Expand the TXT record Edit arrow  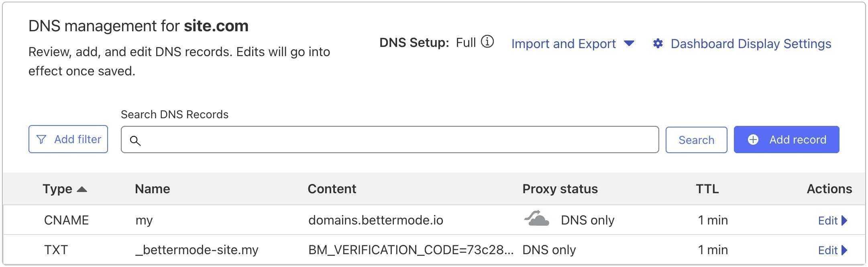pos(845,250)
